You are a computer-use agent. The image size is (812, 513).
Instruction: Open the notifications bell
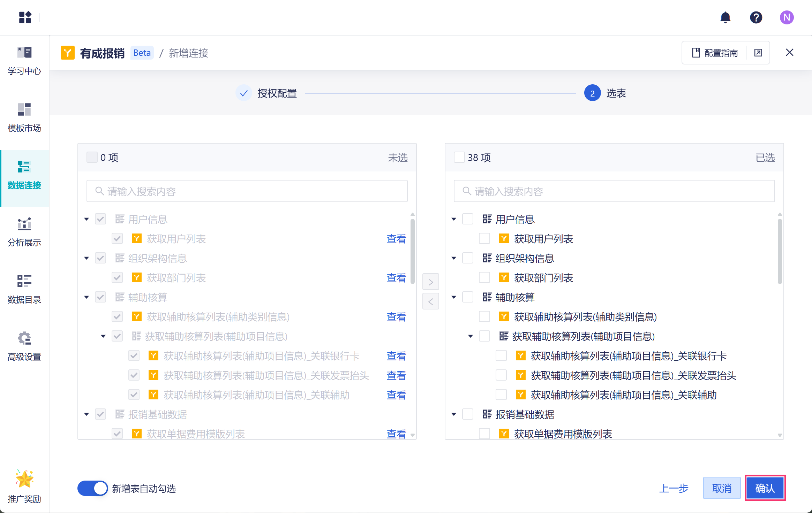[725, 17]
